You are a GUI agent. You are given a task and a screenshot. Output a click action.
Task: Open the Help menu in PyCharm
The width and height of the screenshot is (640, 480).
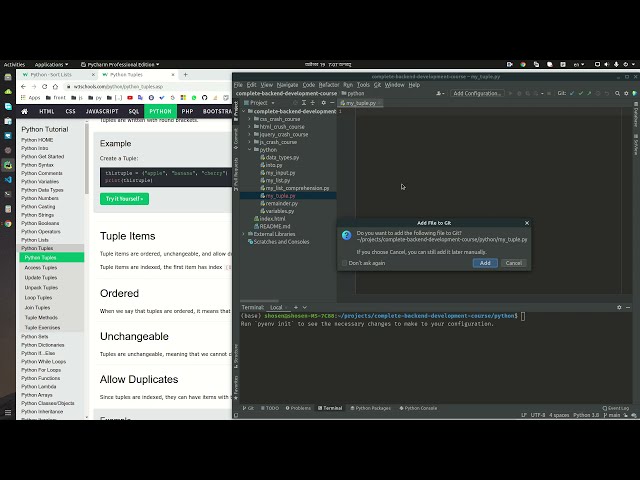point(414,85)
